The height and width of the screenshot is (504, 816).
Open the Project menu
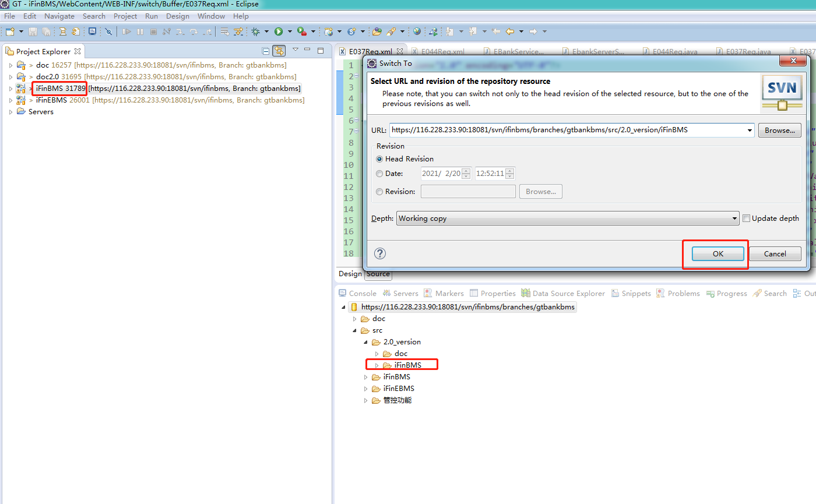[x=125, y=16]
